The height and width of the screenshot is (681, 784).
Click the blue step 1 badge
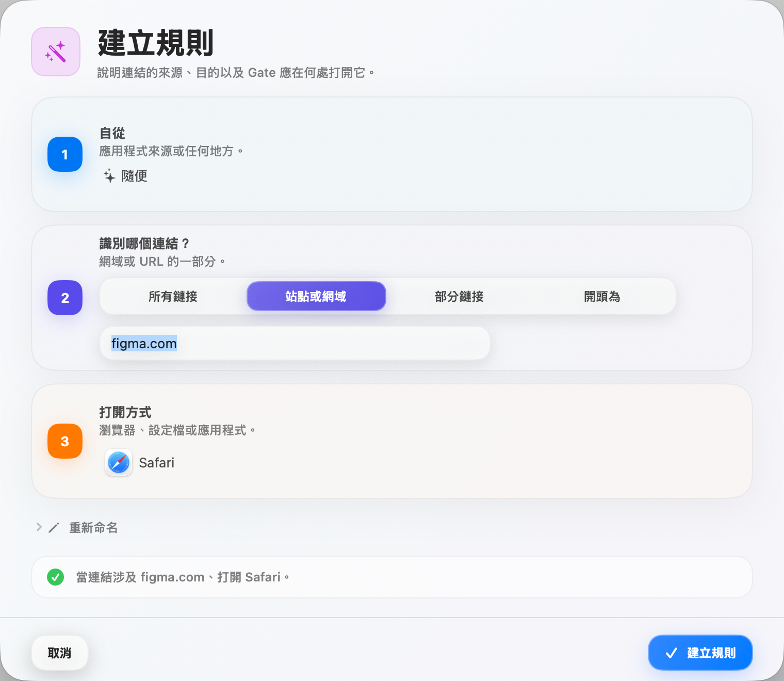65,154
